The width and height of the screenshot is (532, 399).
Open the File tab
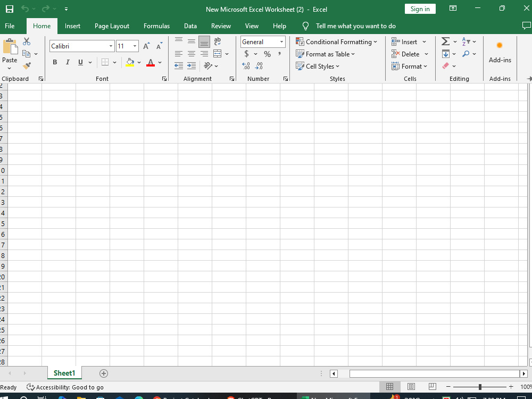click(10, 26)
